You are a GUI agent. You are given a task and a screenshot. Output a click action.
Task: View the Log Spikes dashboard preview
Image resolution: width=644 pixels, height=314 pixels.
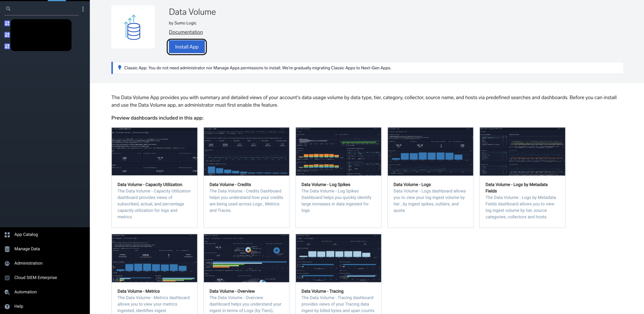click(338, 151)
